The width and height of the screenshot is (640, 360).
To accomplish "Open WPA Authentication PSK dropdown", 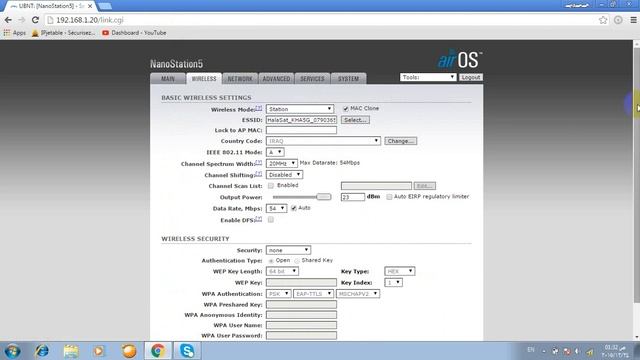I will click(278, 294).
